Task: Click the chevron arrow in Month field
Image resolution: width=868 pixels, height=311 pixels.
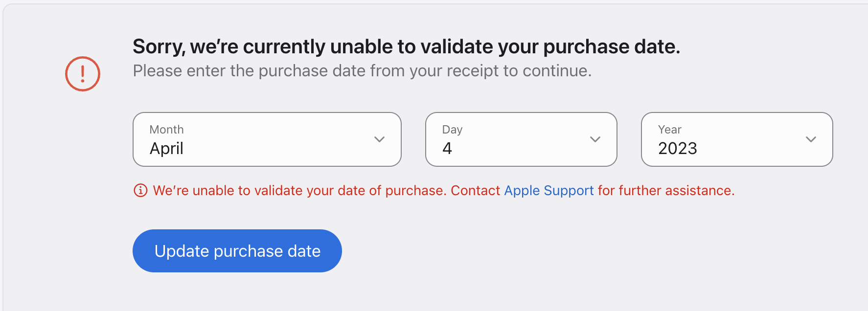Action: pos(379,139)
